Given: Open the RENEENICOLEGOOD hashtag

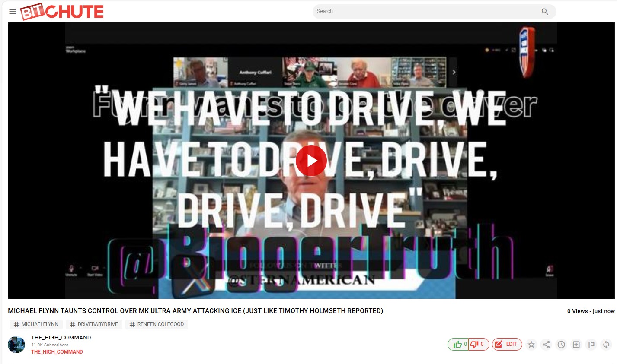Looking at the screenshot, I should [157, 324].
